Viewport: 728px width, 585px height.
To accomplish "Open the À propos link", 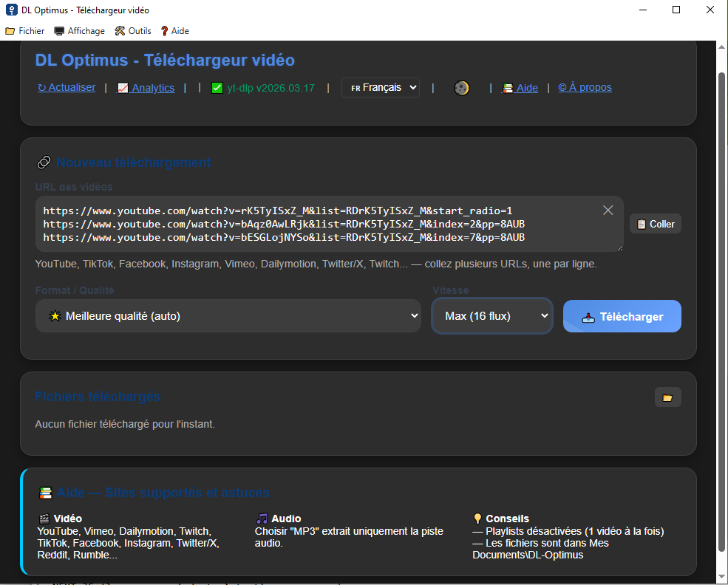I will [585, 87].
